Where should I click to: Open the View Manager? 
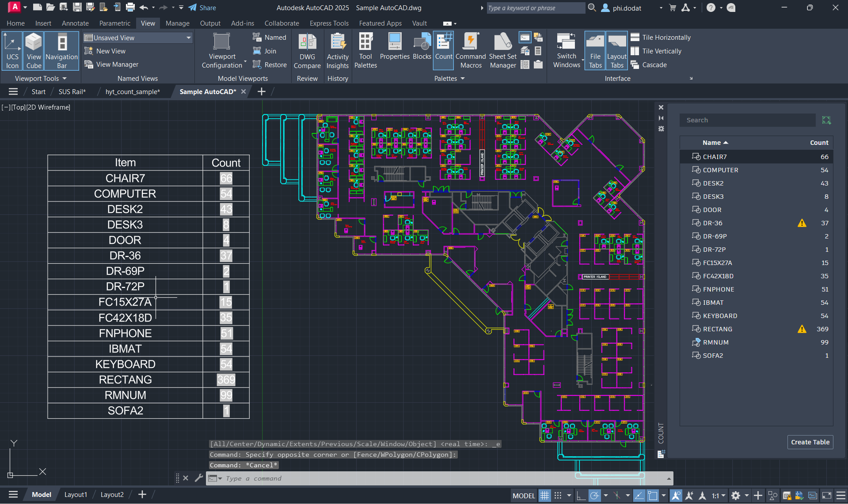point(112,64)
